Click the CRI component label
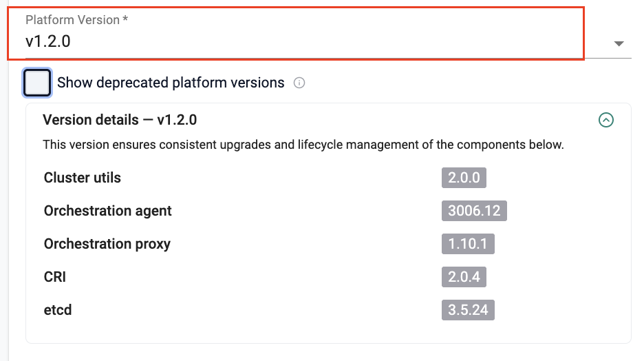The width and height of the screenshot is (644, 361). coord(55,277)
